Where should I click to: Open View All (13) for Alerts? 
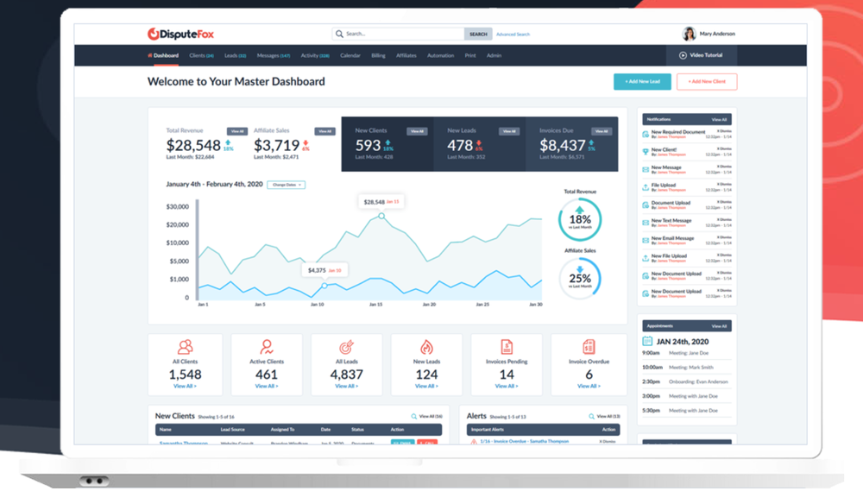(608, 417)
